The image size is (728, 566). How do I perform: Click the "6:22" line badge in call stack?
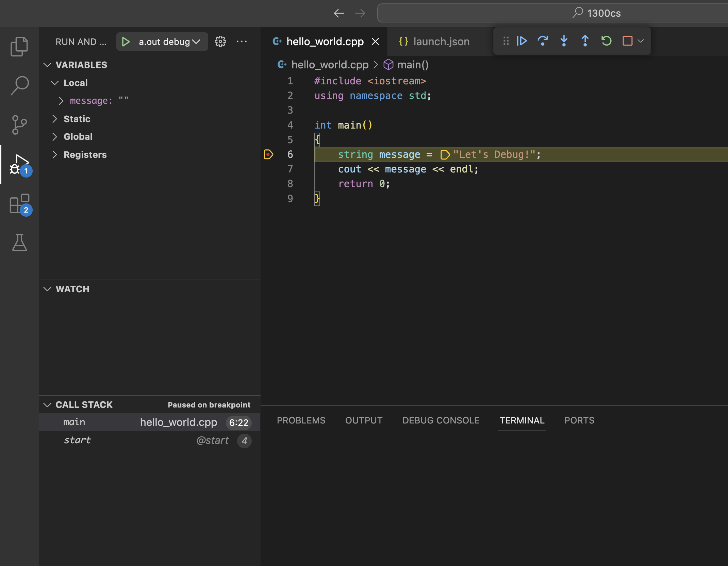238,422
